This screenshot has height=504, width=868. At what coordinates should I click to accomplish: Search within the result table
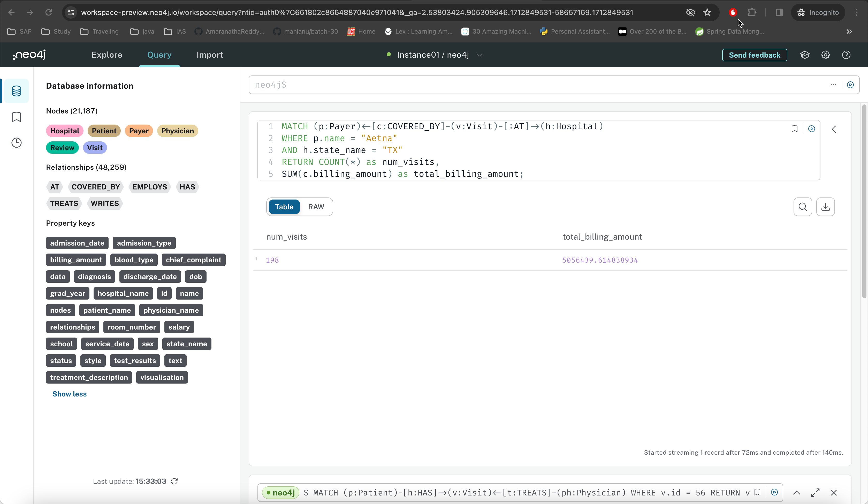point(803,207)
